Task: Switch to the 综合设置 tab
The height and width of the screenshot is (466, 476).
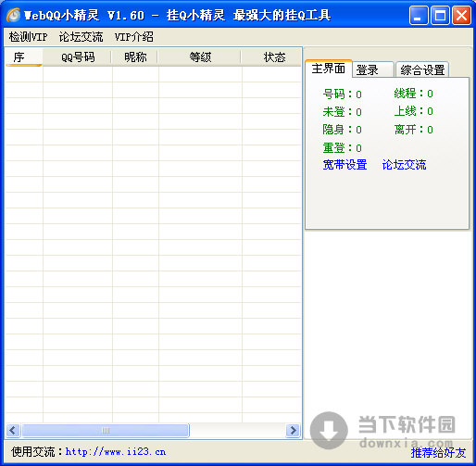Action: tap(422, 69)
